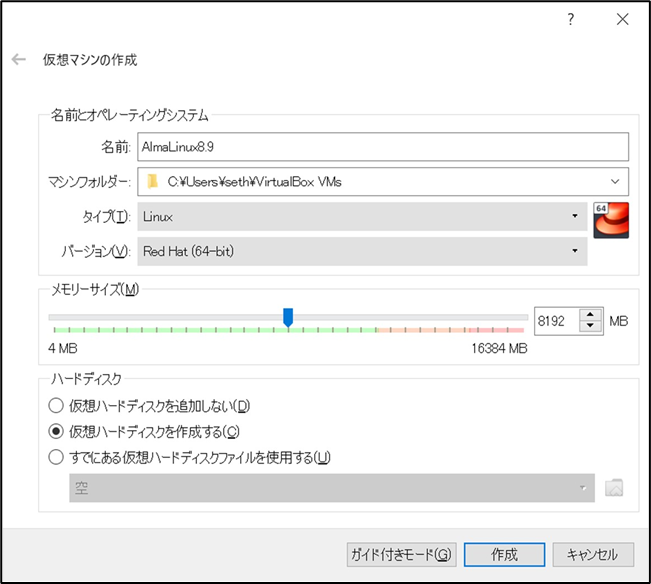Screen dimensions: 651x584
Task: Increase memory with the up spinner arrow
Action: coord(590,315)
